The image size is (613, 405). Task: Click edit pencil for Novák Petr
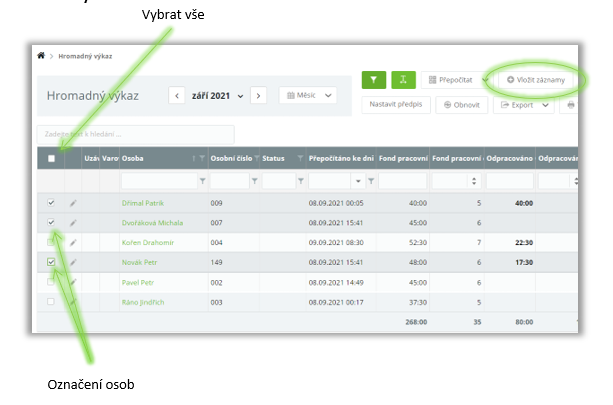coord(73,262)
